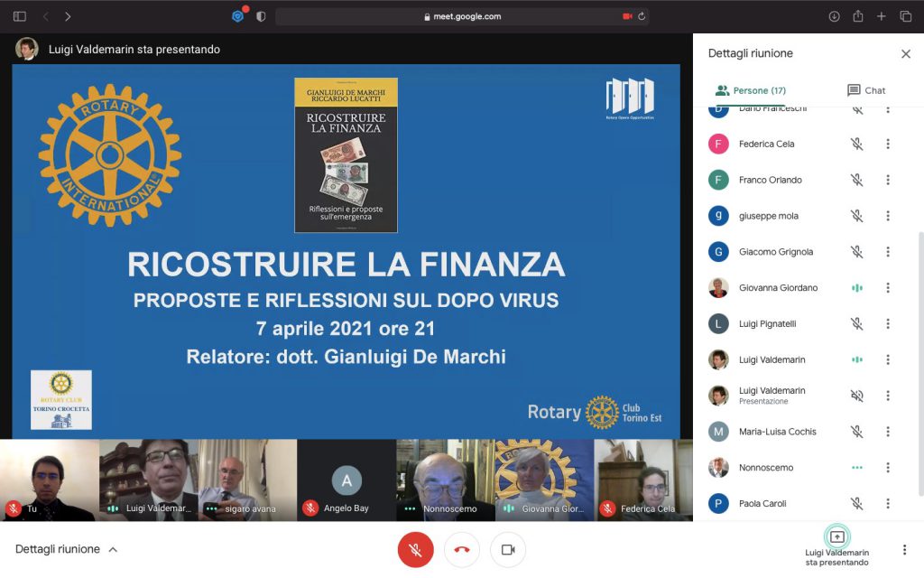Open the blue shield extension icon
This screenshot has height=578, width=924.
(238, 16)
